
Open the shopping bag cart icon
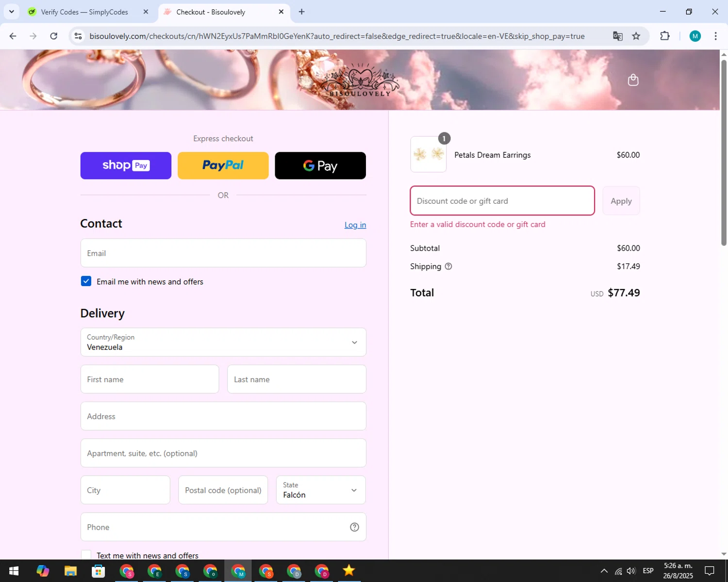point(633,80)
